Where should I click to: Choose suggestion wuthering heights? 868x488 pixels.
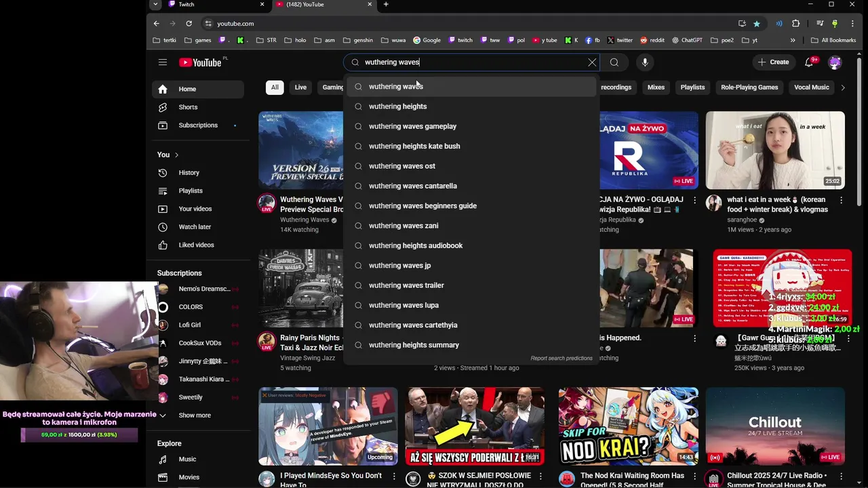471,106
